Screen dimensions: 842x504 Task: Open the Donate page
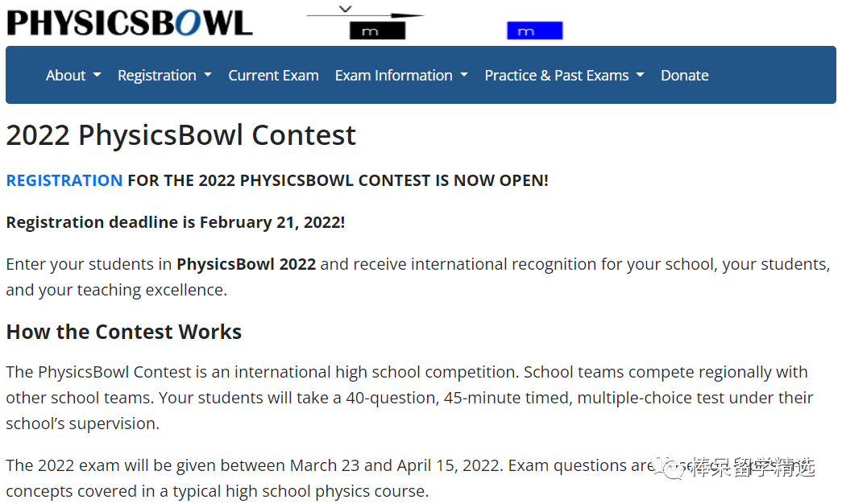[685, 75]
